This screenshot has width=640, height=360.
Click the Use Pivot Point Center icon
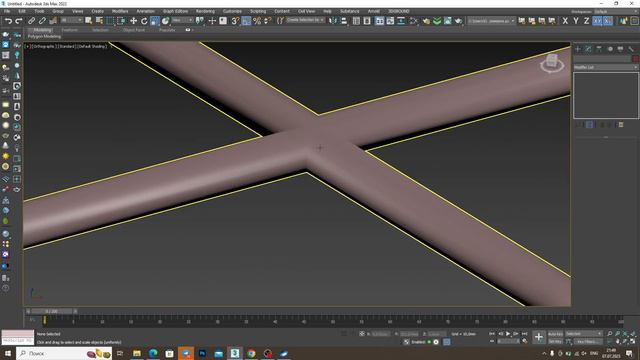[x=200, y=21]
